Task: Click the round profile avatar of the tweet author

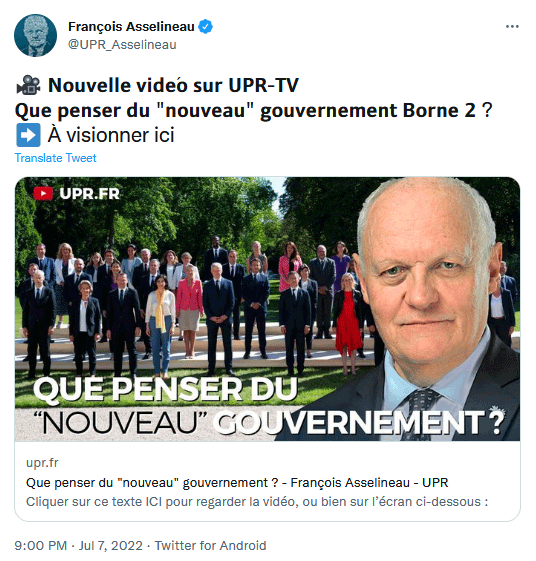Action: point(35,35)
